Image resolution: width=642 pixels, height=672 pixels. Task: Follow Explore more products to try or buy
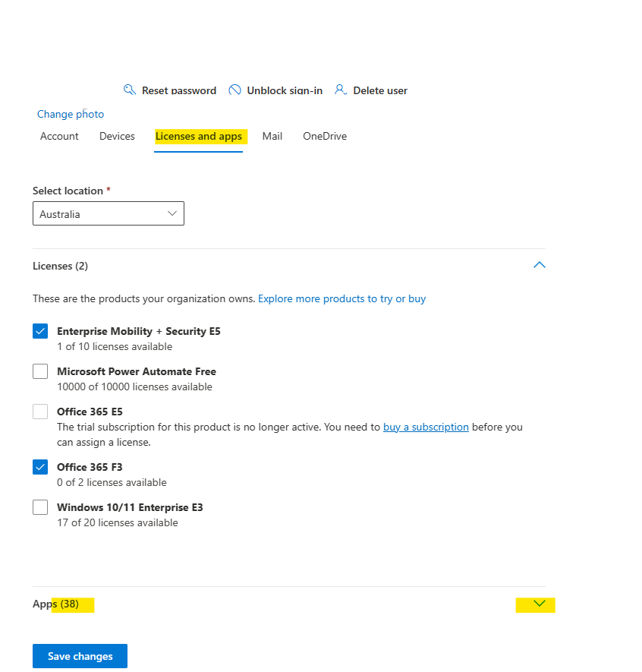tap(341, 298)
